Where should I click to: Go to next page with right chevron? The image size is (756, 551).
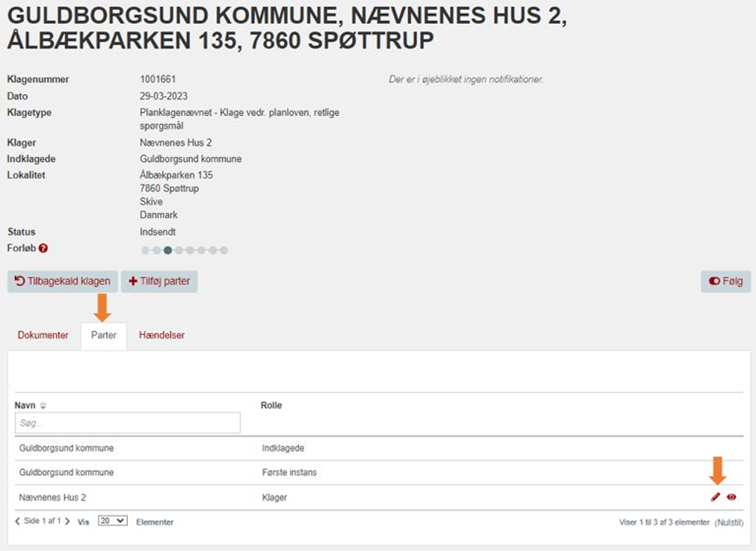coord(68,521)
